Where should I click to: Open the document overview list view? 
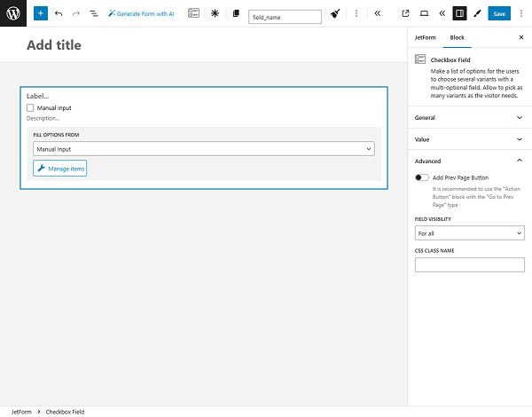(94, 13)
